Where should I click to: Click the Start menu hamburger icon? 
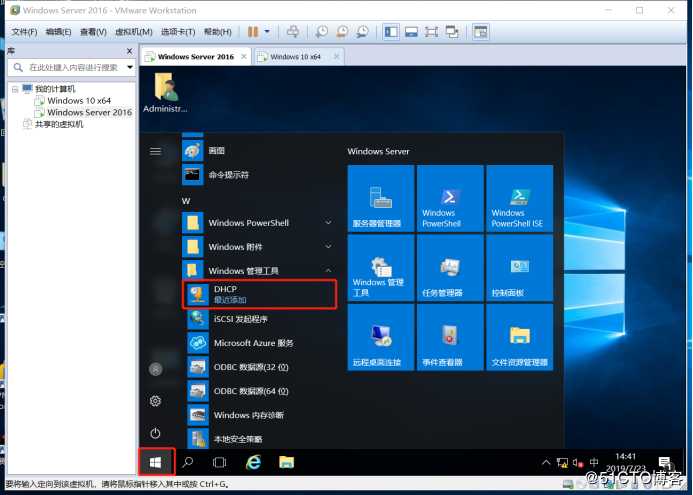[x=155, y=152]
